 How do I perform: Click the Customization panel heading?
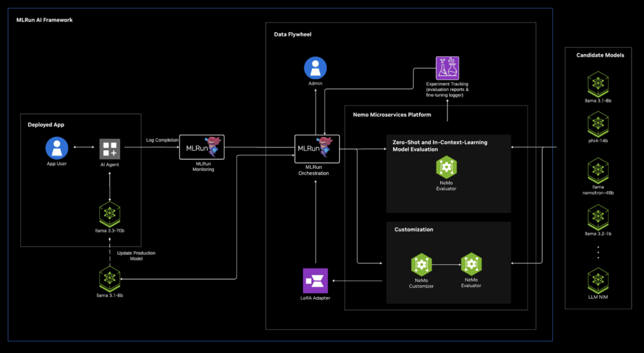tap(414, 230)
